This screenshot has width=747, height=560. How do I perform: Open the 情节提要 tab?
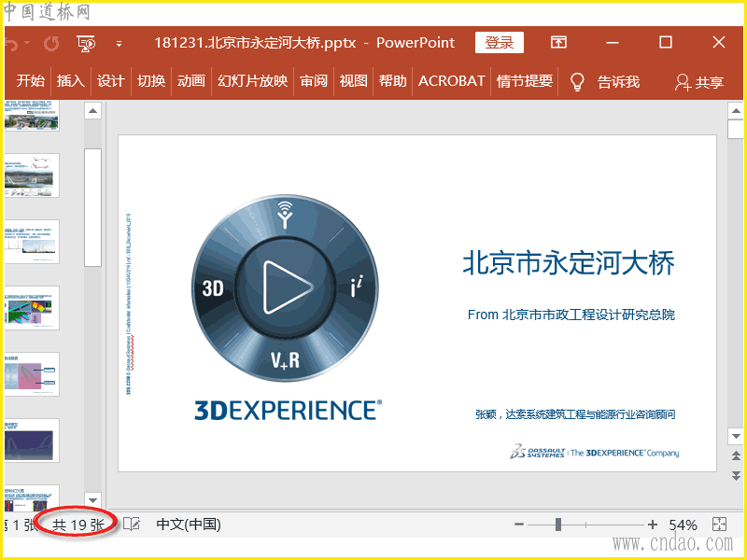[x=525, y=81]
